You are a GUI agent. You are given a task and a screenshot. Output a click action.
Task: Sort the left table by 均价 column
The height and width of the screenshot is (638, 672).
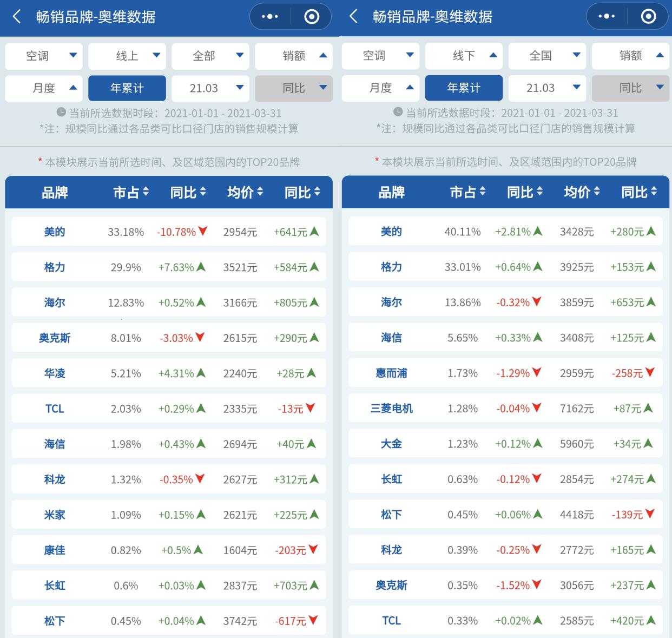(246, 192)
